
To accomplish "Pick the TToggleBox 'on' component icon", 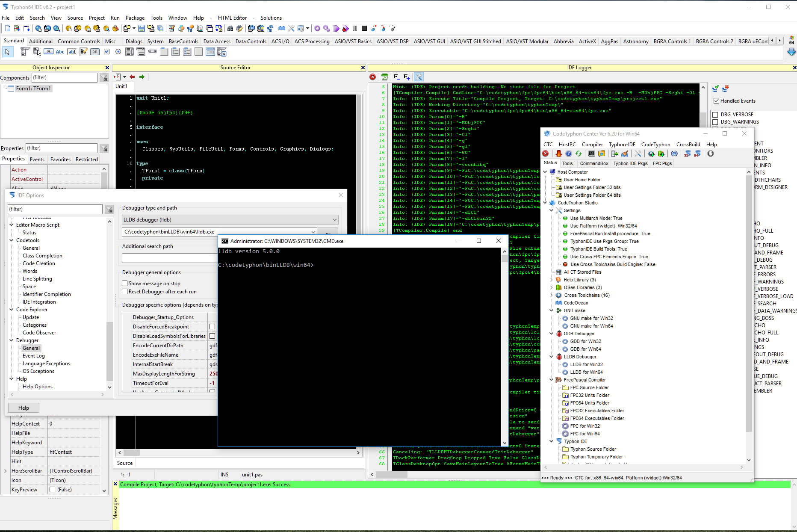I will (95, 52).
